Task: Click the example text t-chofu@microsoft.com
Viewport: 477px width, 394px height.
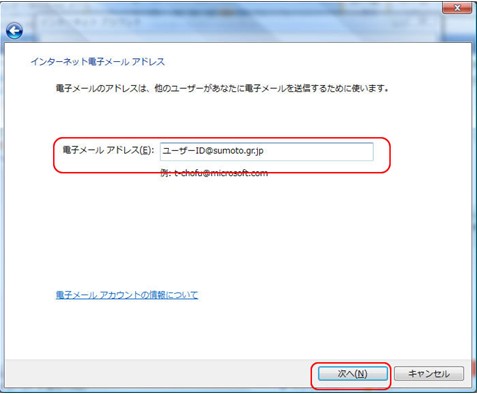Action: click(221, 173)
